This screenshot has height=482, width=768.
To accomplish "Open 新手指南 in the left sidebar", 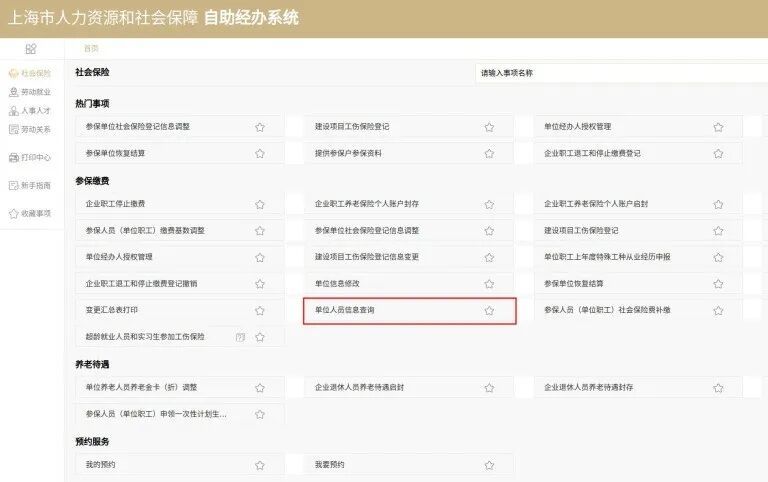I will point(30,186).
